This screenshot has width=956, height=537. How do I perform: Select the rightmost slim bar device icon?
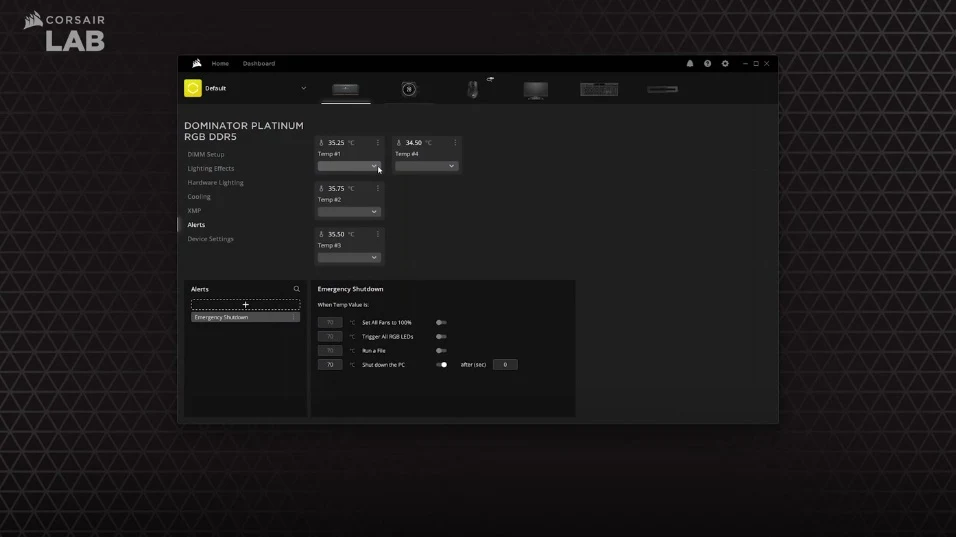pyautogui.click(x=662, y=89)
